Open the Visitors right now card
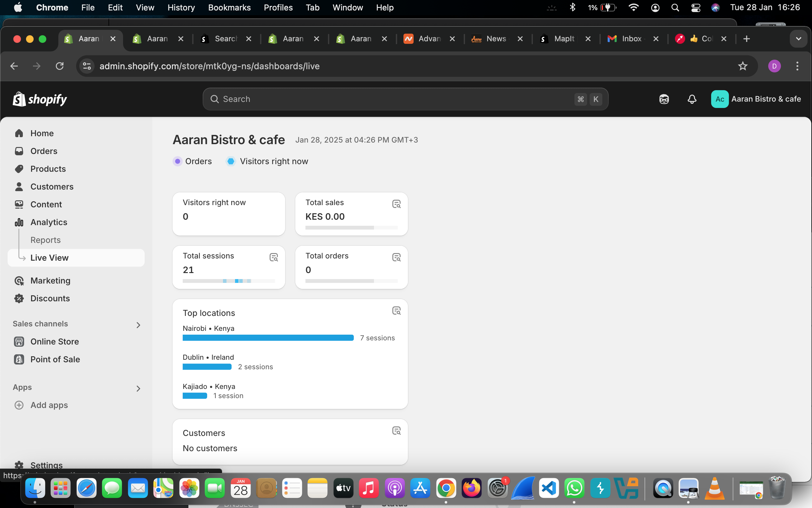Viewport: 812px width, 508px height. pyautogui.click(x=229, y=214)
